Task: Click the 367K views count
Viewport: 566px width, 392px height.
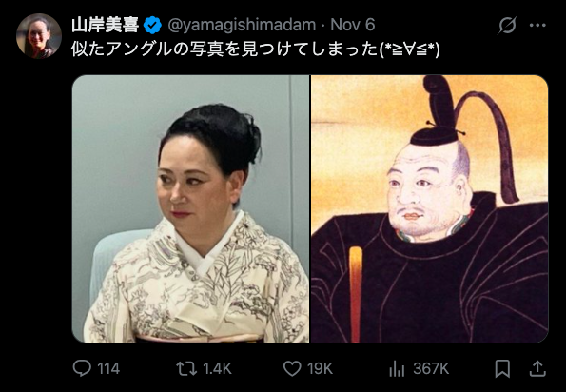Action: click(x=431, y=368)
